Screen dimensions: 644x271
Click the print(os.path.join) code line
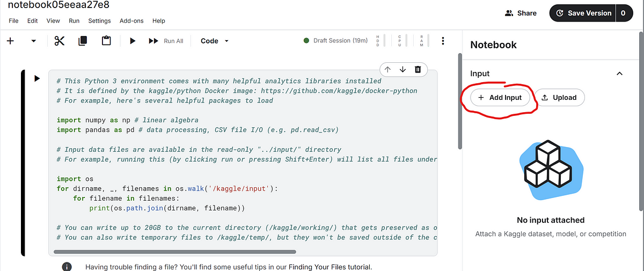[x=167, y=208]
